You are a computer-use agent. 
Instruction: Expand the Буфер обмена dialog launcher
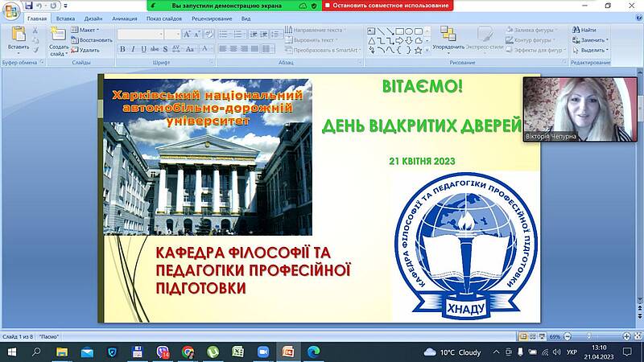pyautogui.click(x=42, y=62)
